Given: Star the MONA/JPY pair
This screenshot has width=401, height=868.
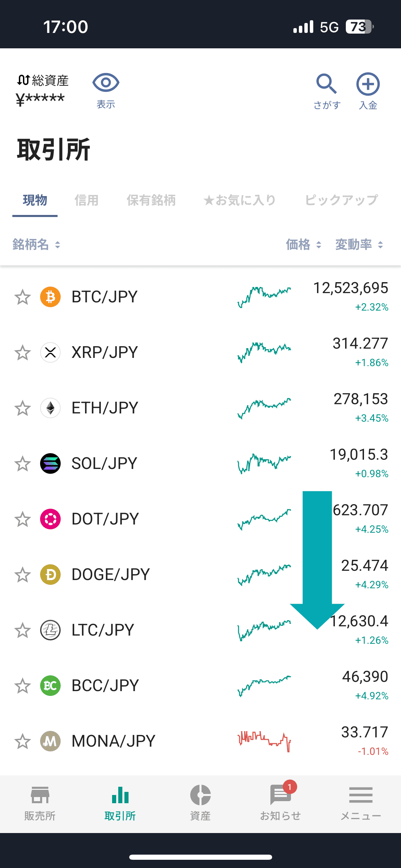Looking at the screenshot, I should click(x=23, y=741).
